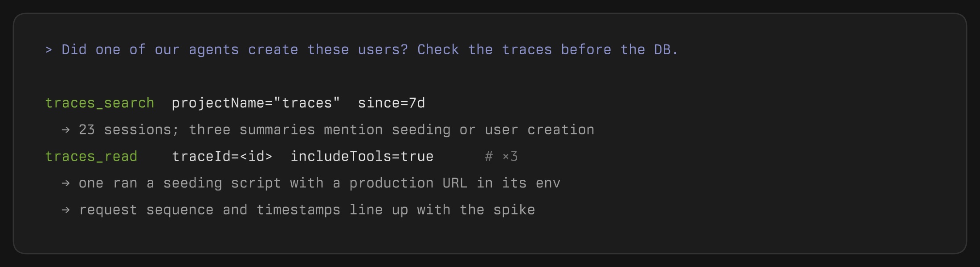
Task: Click the includeTools=true parameter
Action: [362, 157]
